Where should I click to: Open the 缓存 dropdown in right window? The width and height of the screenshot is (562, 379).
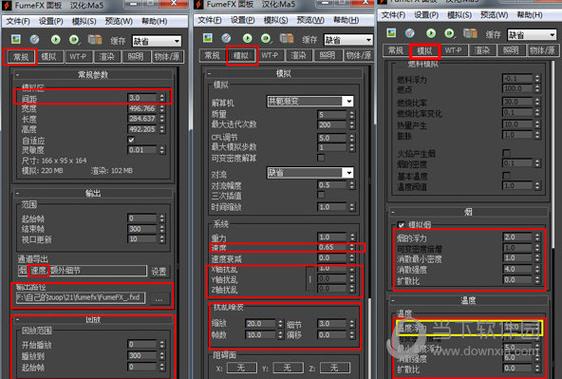pos(532,35)
